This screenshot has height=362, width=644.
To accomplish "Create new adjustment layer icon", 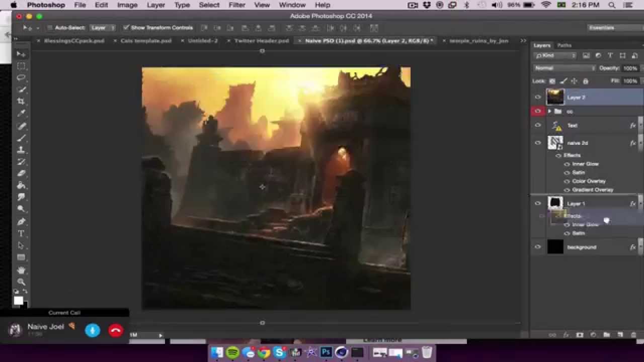I will [593, 335].
